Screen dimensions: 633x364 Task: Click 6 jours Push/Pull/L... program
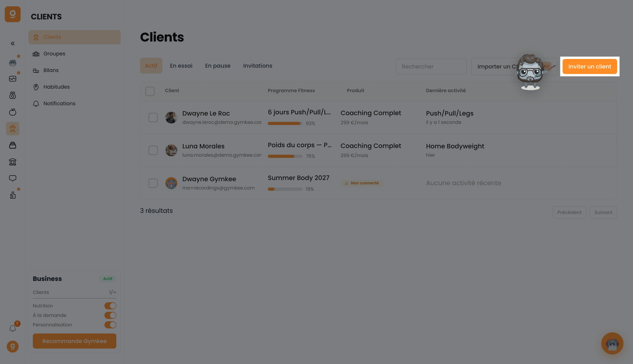tap(299, 112)
